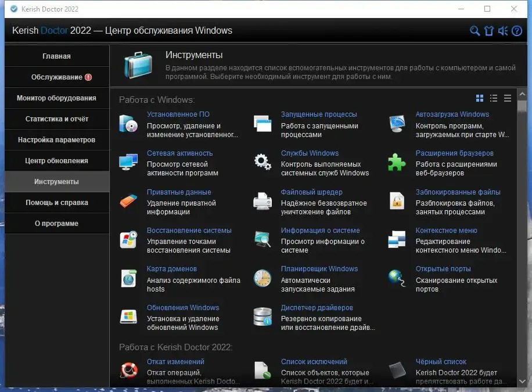Switch to large tile grid view

pyautogui.click(x=480, y=98)
